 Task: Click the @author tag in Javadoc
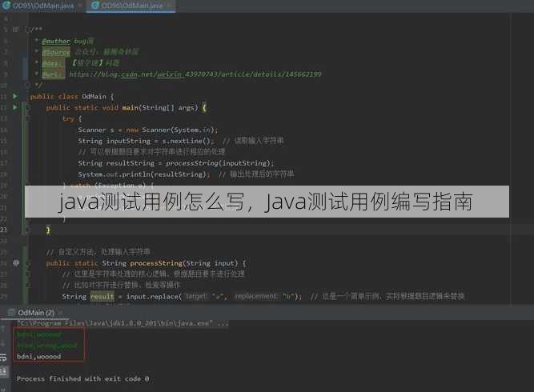point(56,41)
